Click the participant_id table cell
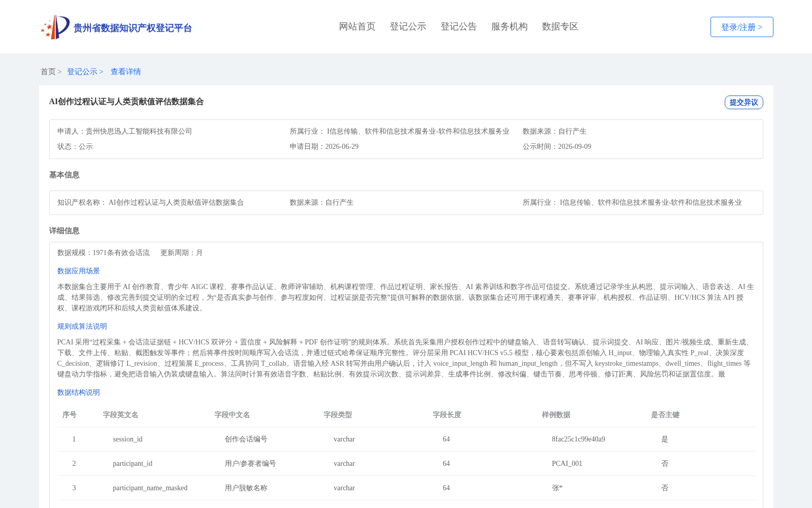Image resolution: width=812 pixels, height=508 pixels. point(132,463)
